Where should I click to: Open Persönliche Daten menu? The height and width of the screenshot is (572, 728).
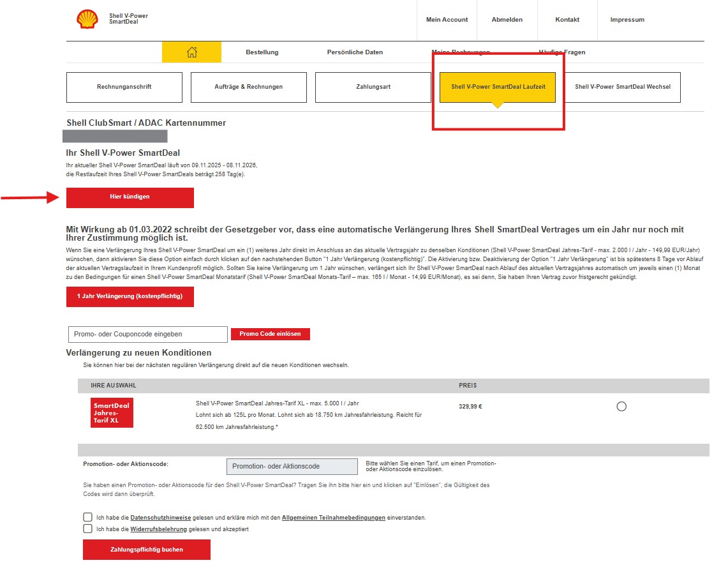click(x=355, y=52)
